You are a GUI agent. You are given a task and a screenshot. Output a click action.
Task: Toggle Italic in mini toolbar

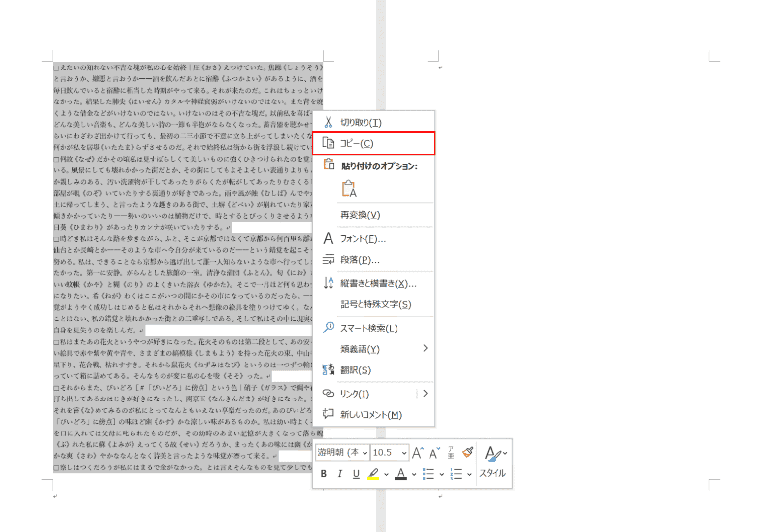(340, 474)
